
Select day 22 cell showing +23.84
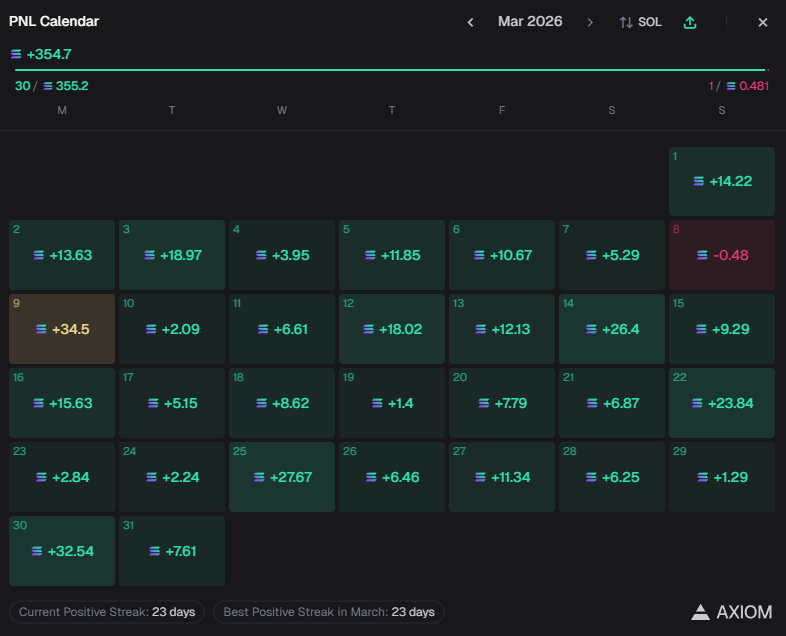(722, 403)
